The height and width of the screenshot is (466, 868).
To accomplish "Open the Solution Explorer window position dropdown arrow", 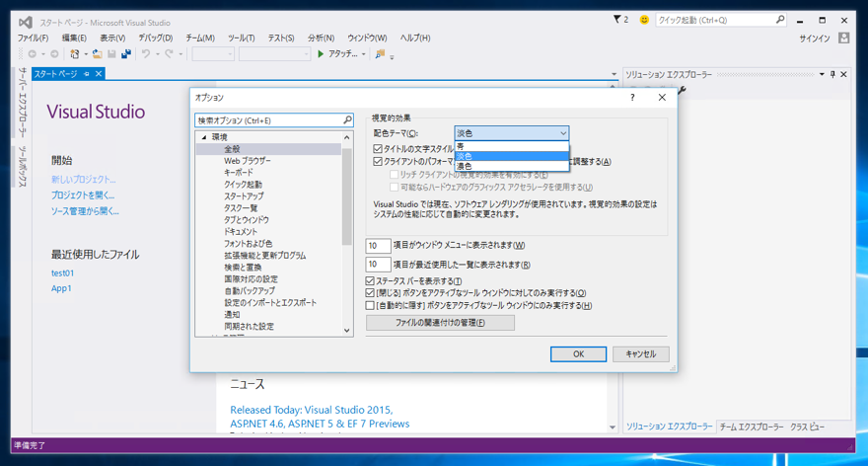I will [x=822, y=74].
